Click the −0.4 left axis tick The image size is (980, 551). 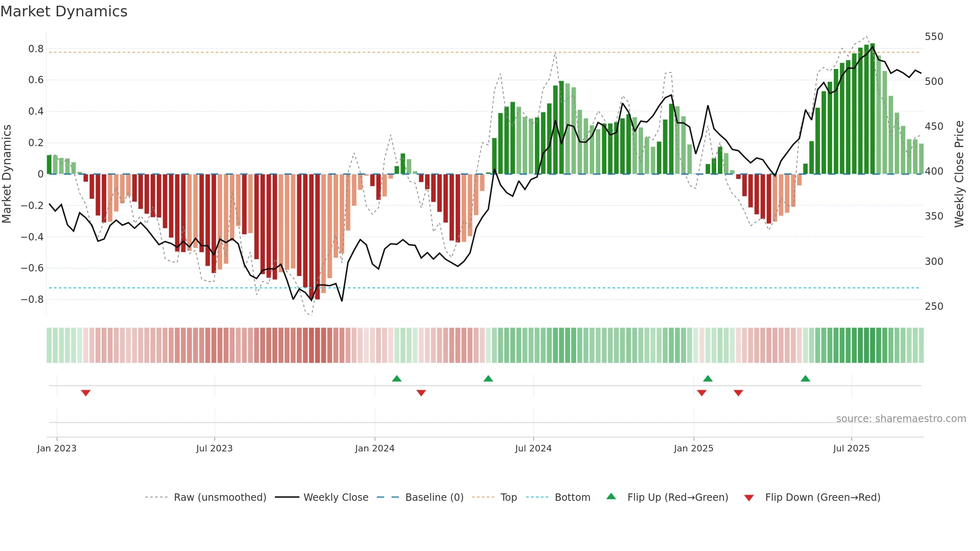(x=32, y=237)
